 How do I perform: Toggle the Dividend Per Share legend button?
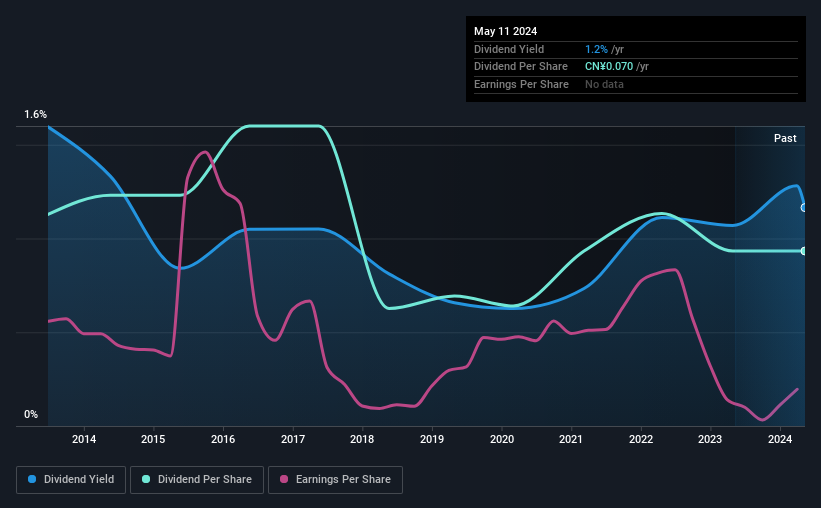tap(197, 480)
